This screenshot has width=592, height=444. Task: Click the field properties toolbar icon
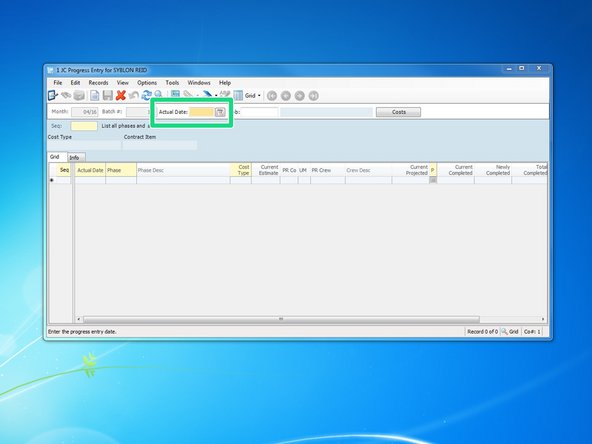(x=175, y=94)
